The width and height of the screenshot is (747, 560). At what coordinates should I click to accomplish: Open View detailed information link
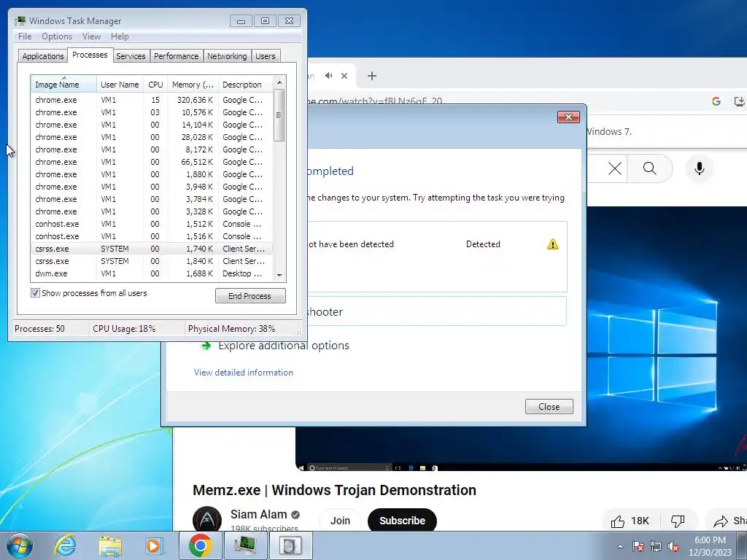(x=244, y=373)
